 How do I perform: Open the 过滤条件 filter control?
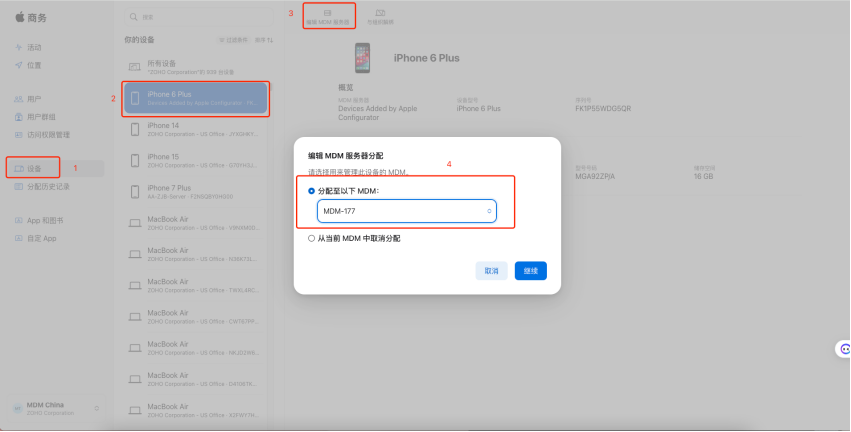pyautogui.click(x=233, y=40)
